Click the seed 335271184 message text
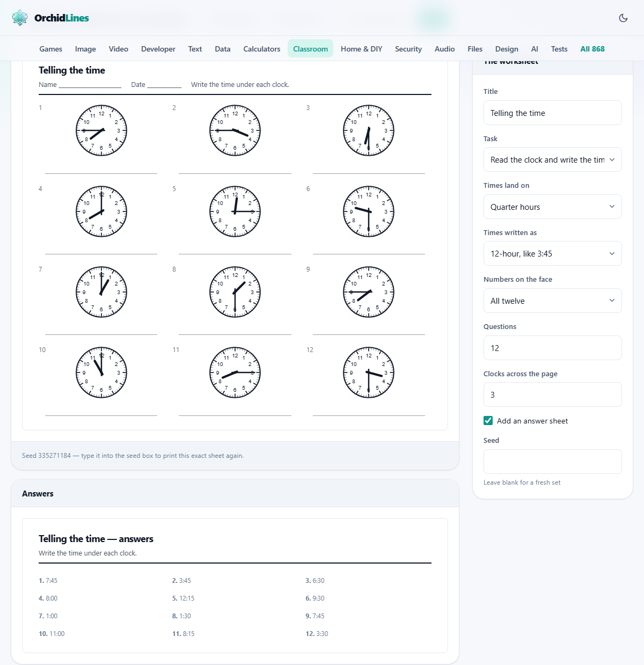644x665 pixels. 133,456
